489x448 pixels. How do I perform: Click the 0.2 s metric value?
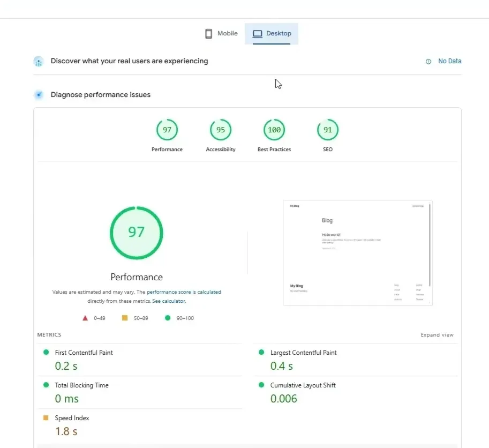tap(66, 366)
